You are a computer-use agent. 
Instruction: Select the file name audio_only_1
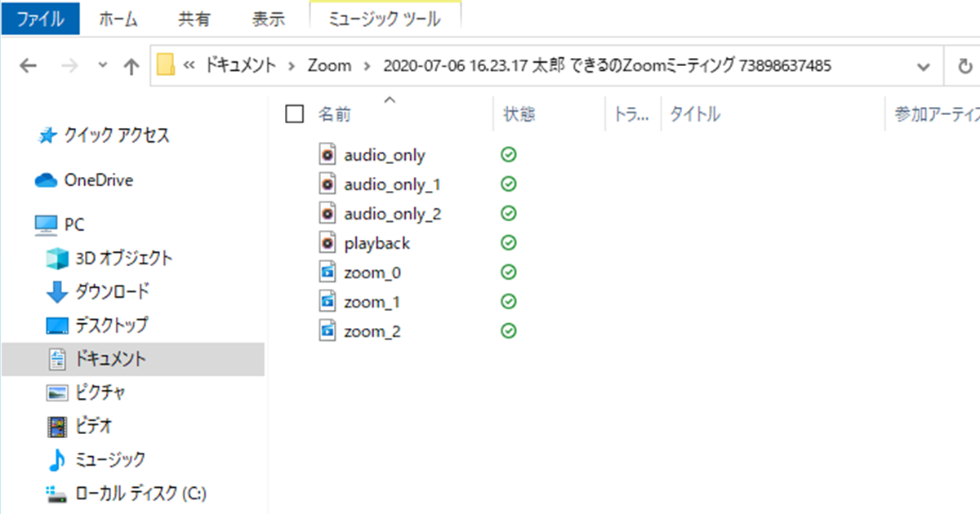pos(393,184)
